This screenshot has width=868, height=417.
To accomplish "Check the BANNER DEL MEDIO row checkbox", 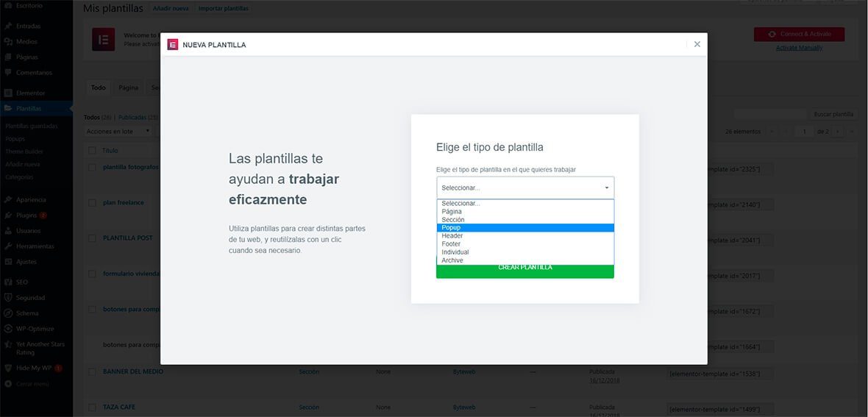I will [x=92, y=372].
